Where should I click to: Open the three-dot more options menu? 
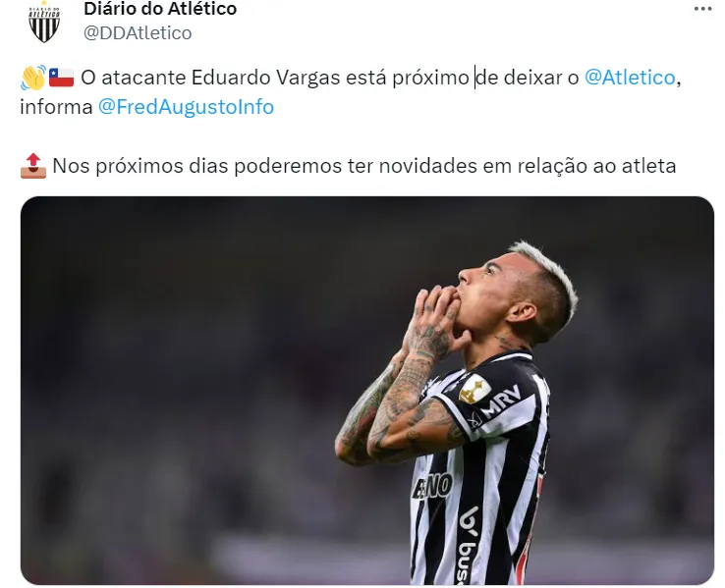pyautogui.click(x=702, y=9)
